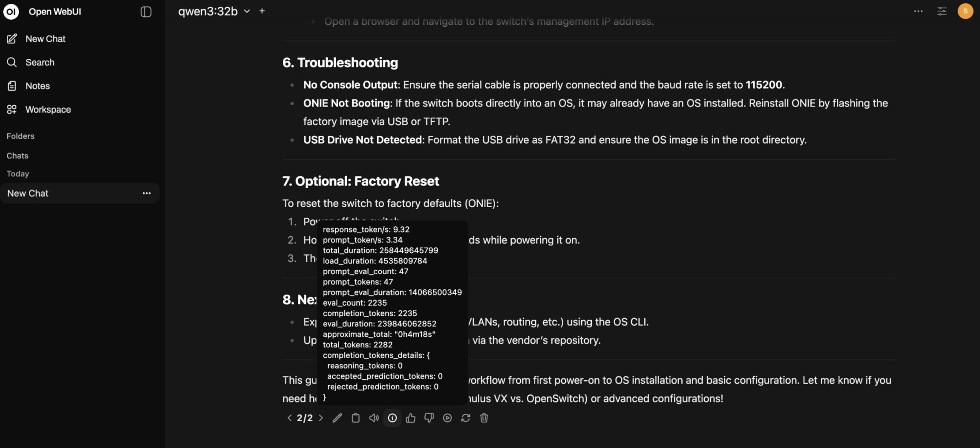Copy the assistant's response to clipboard
This screenshot has width=980, height=448.
[x=355, y=418]
